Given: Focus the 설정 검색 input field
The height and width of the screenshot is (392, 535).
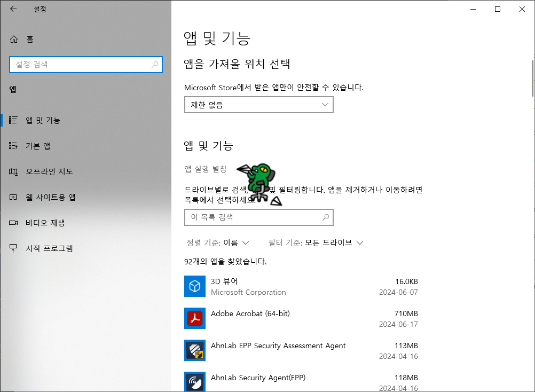Looking at the screenshot, I should pos(86,65).
